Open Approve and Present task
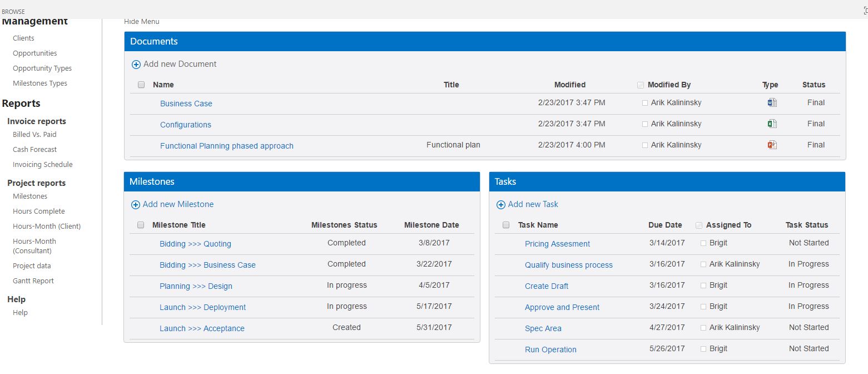The image size is (868, 374). click(562, 307)
